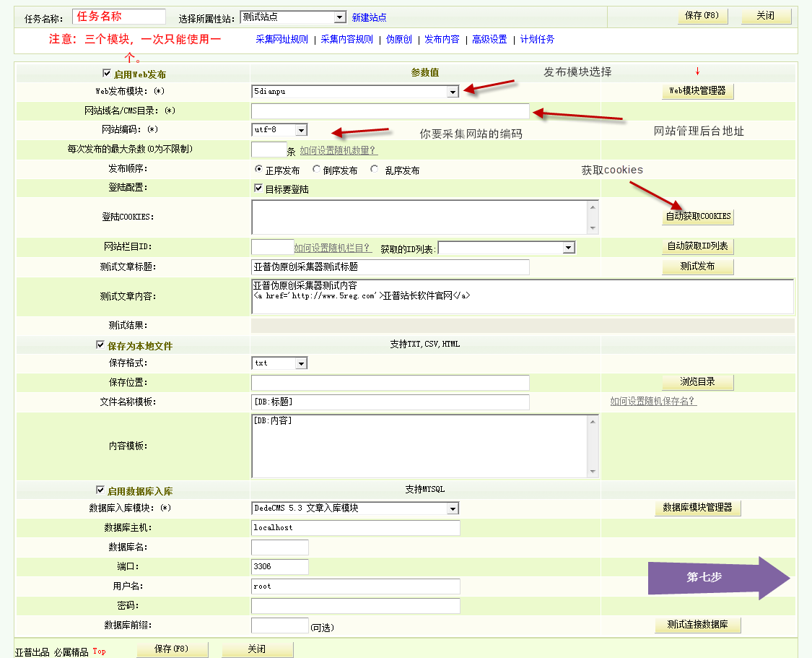Focus the 网站域名/CMS目录 input field
Screen dimensions: 812x658
click(390, 111)
